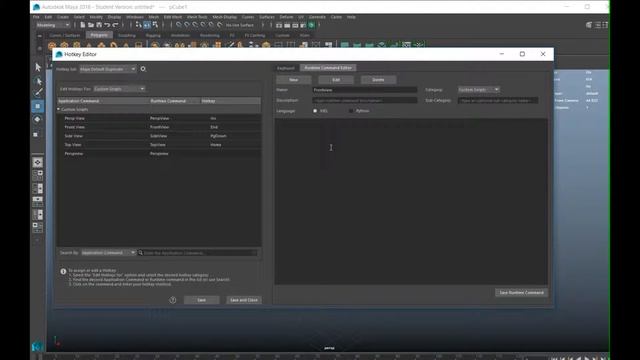Click the help question mark icon
This screenshot has width=640, height=360.
click(x=173, y=300)
